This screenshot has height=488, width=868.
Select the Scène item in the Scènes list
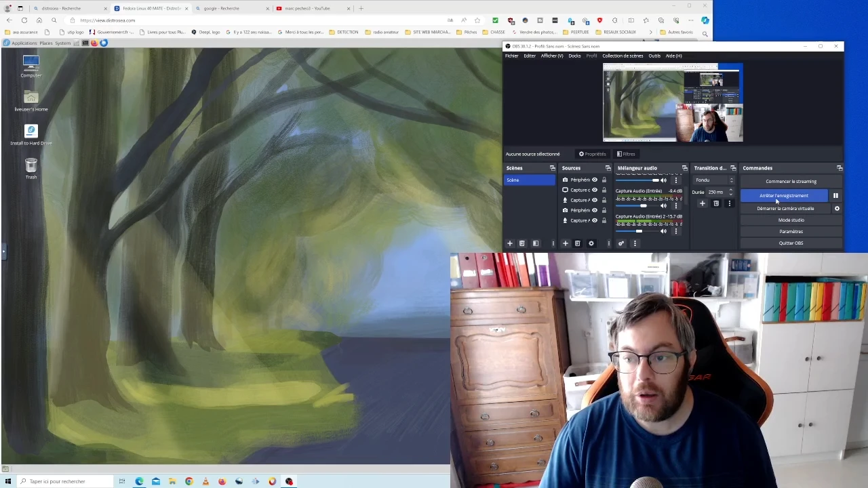[x=530, y=180]
